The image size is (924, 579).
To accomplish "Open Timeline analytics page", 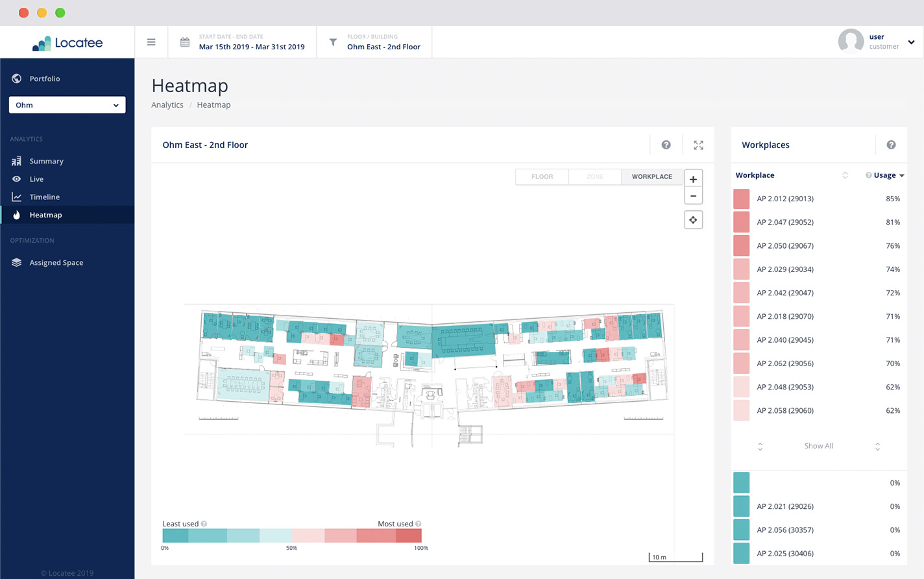I will (x=44, y=197).
